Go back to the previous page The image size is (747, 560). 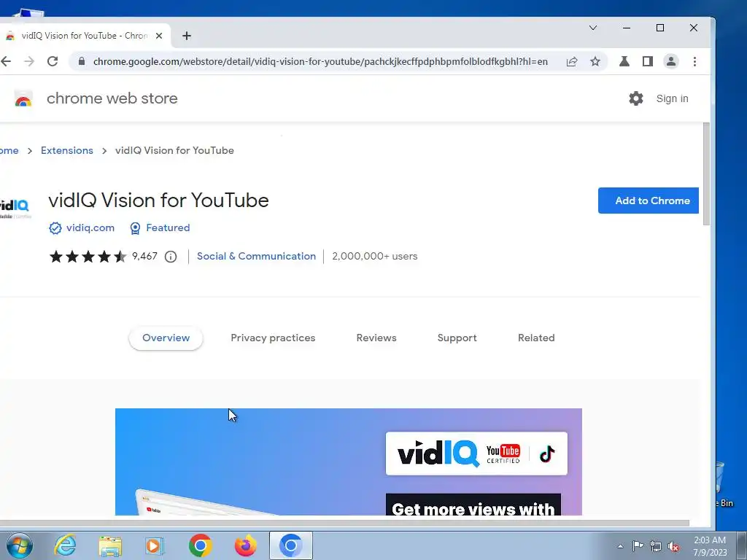click(x=6, y=61)
